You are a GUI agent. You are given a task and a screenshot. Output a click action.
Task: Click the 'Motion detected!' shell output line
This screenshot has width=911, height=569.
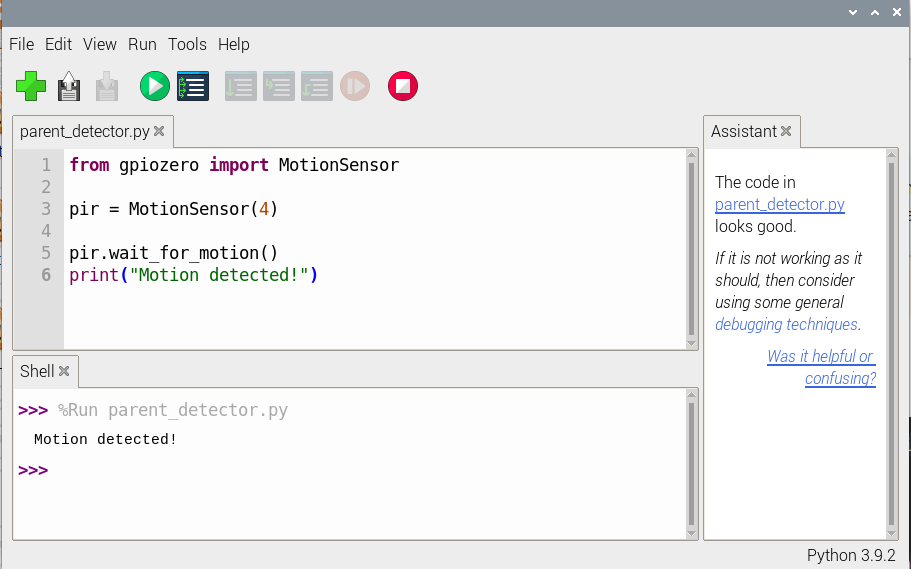point(105,439)
